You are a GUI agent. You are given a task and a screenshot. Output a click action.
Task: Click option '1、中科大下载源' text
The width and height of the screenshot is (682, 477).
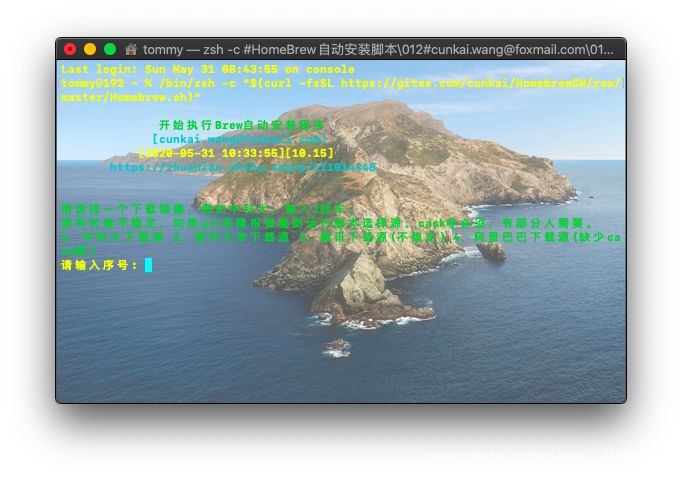click(x=112, y=237)
